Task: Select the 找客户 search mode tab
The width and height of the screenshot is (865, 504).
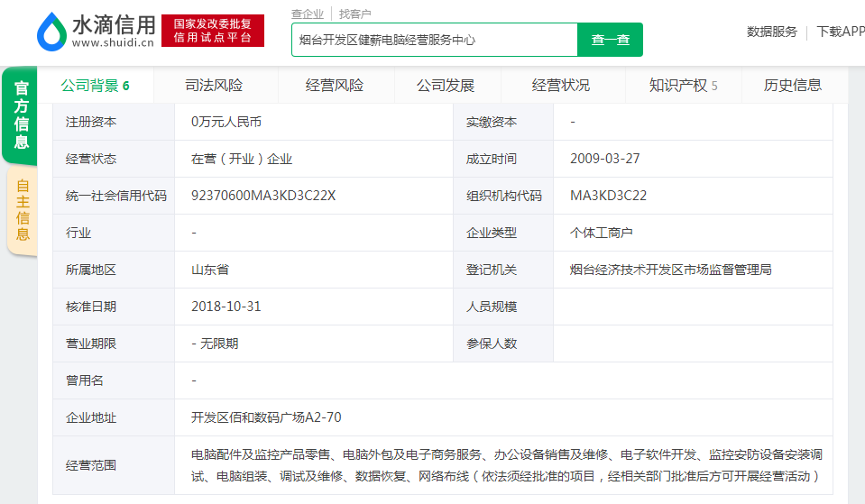Action: click(354, 14)
